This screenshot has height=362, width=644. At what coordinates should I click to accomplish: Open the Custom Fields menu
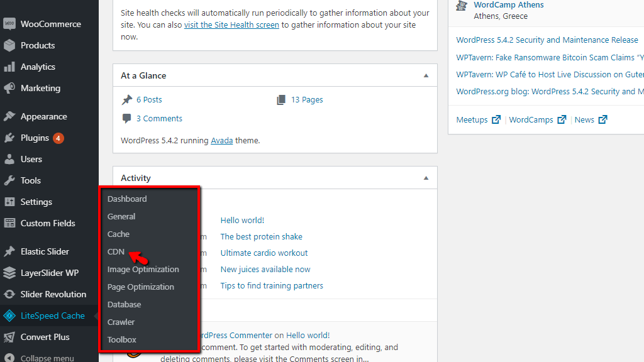[49, 223]
